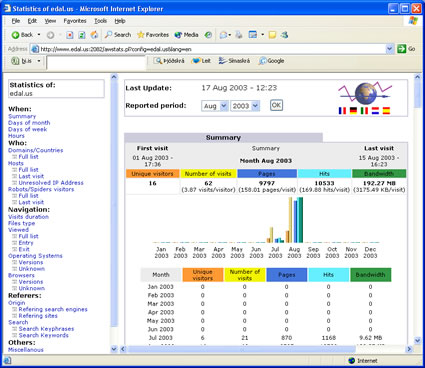Open the Days of week link
The image size is (425, 368).
(28, 129)
